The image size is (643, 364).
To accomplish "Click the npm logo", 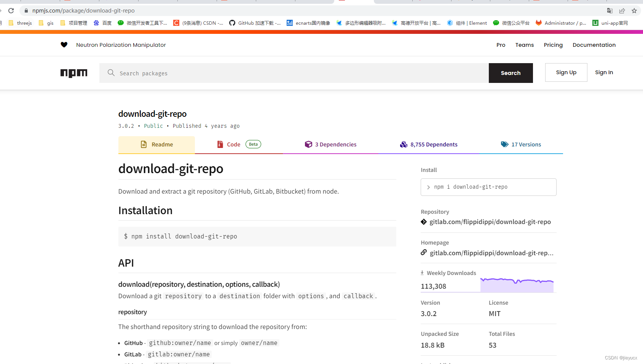I will point(74,73).
